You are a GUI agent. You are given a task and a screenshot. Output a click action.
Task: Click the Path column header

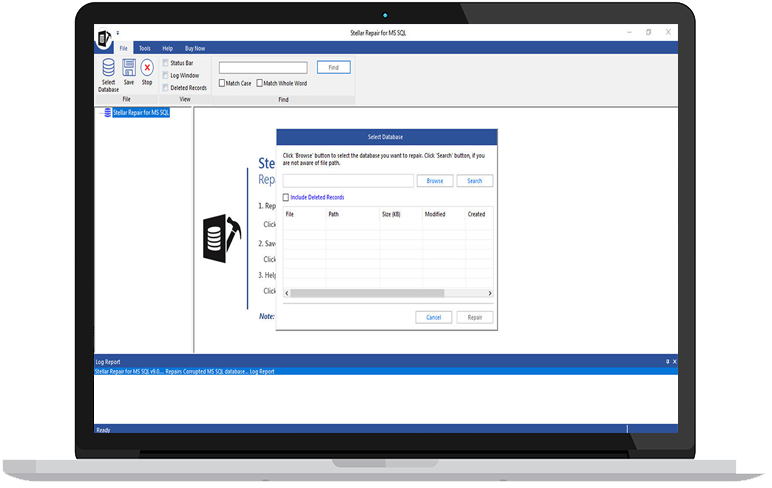click(353, 214)
